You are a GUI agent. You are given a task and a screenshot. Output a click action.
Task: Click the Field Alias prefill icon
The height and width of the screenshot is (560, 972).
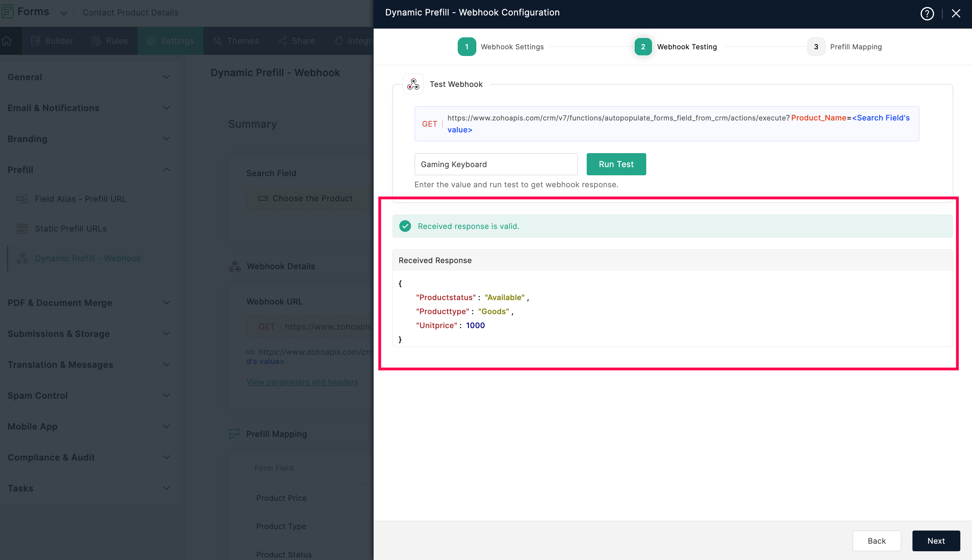22,199
